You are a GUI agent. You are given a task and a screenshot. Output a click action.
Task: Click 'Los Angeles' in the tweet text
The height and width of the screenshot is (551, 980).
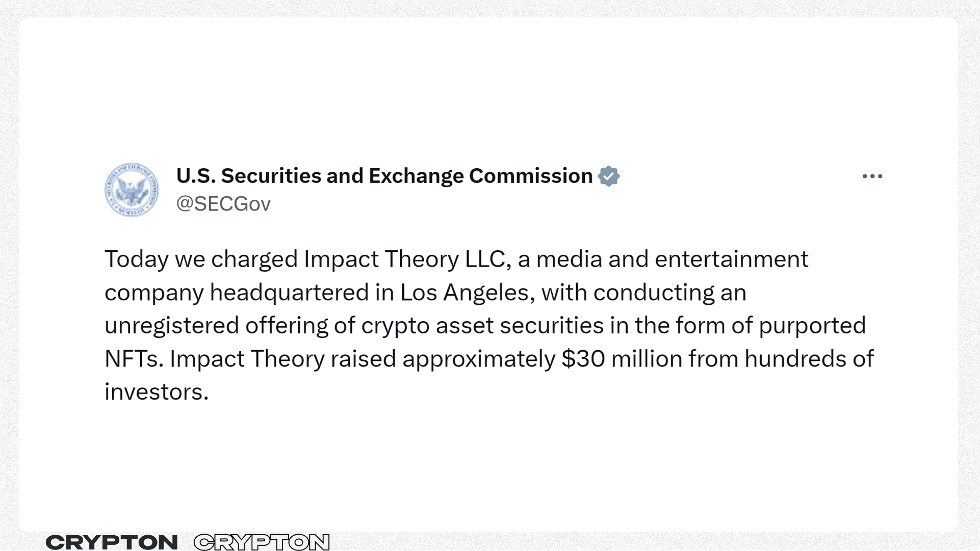click(x=468, y=293)
